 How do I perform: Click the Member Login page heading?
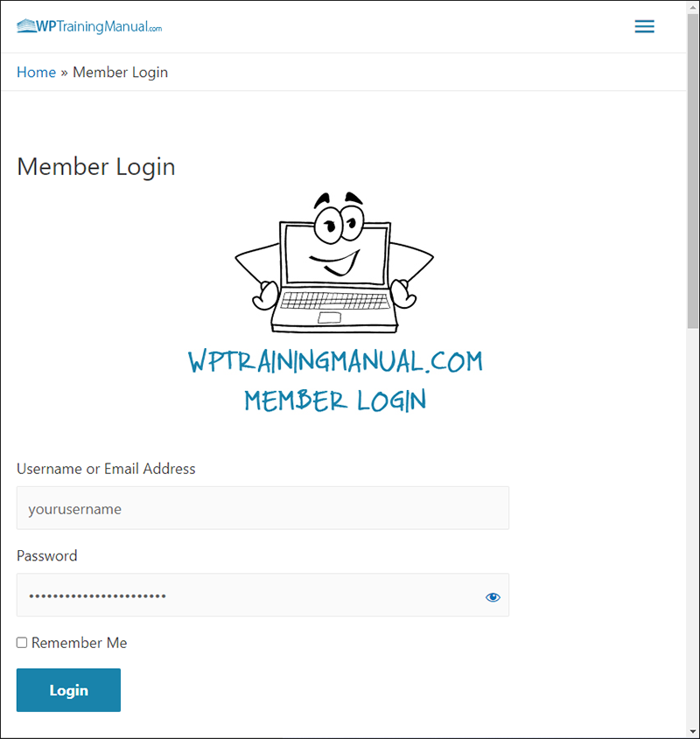click(x=96, y=167)
